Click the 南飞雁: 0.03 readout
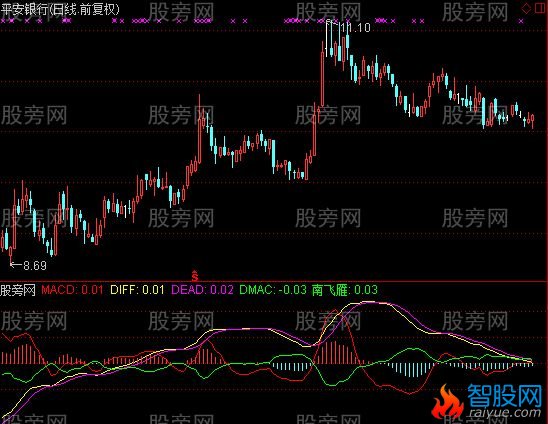Screen dimensions: 548x424 [x=345, y=290]
